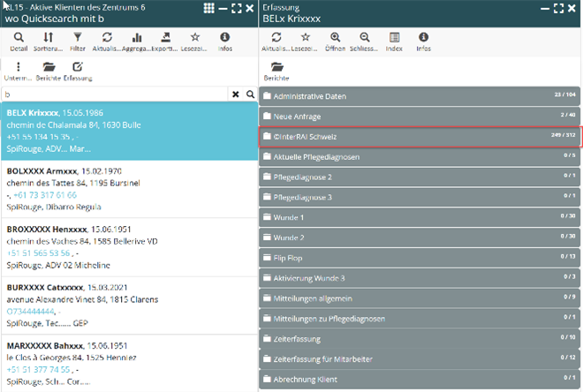
Task: Click in the quicksearch input field
Action: pos(115,94)
